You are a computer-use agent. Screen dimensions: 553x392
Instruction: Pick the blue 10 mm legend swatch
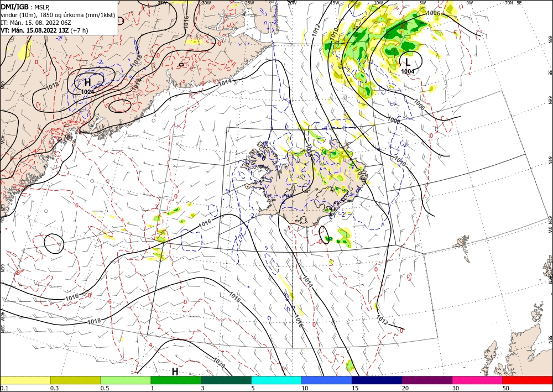point(327,380)
